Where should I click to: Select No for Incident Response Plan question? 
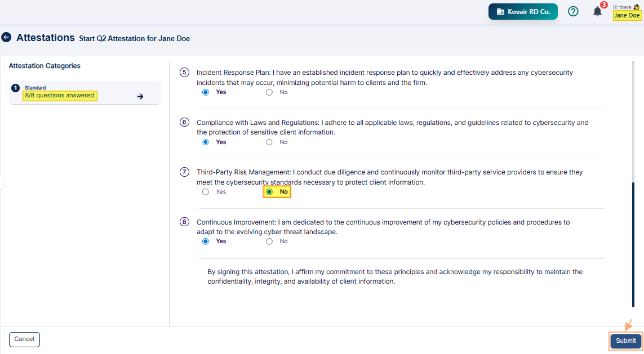tap(269, 92)
